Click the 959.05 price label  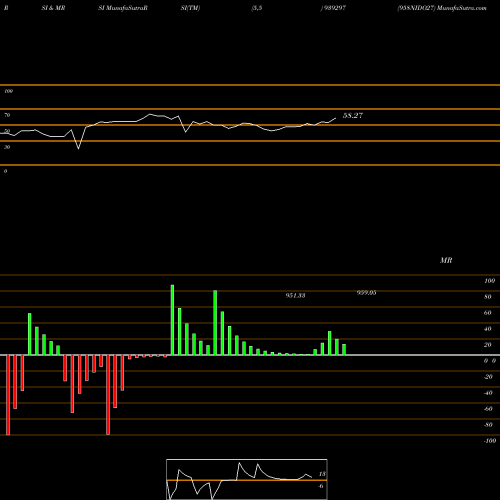tap(366, 293)
